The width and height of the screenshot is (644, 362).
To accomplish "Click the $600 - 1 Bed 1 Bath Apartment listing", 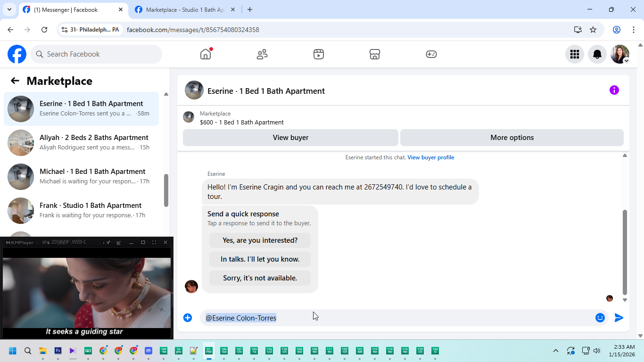I will pyautogui.click(x=242, y=122).
